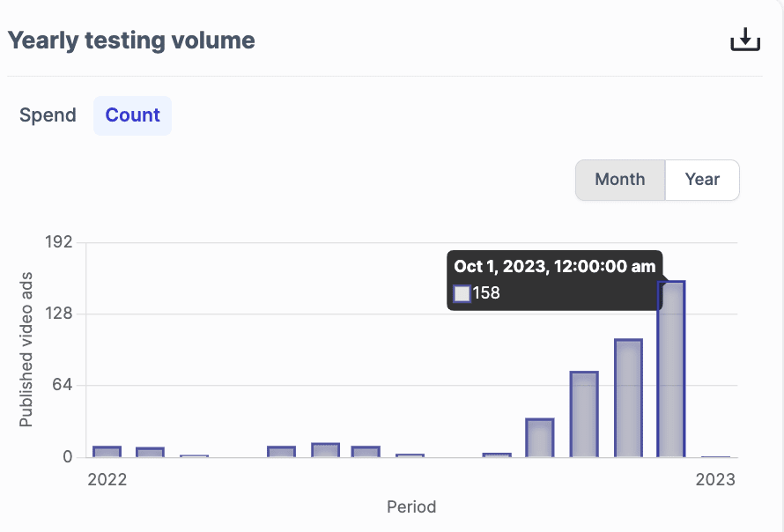Click the 2022 x-axis label
The width and height of the screenshot is (784, 532).
point(107,480)
